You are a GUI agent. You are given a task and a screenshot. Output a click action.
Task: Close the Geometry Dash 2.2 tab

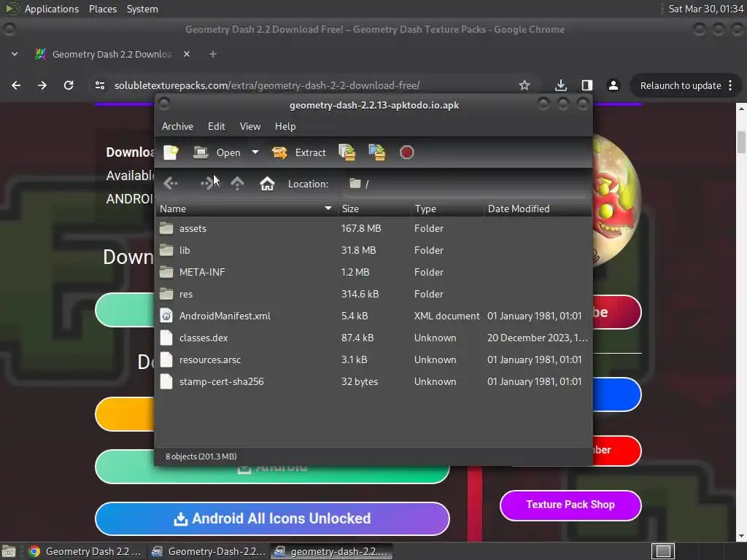[187, 54]
